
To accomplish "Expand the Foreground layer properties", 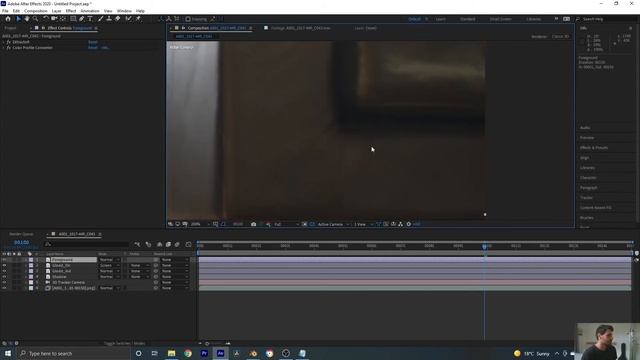I will (26, 260).
